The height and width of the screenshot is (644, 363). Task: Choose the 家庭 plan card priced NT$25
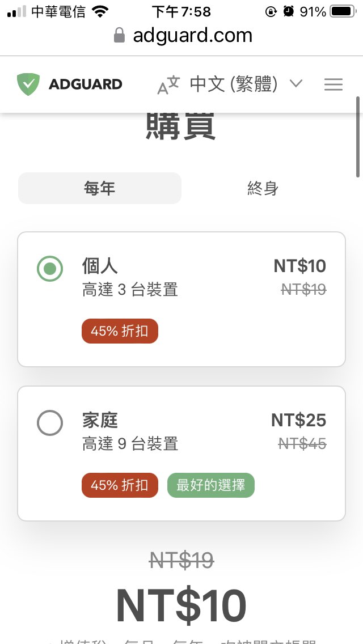(x=181, y=453)
